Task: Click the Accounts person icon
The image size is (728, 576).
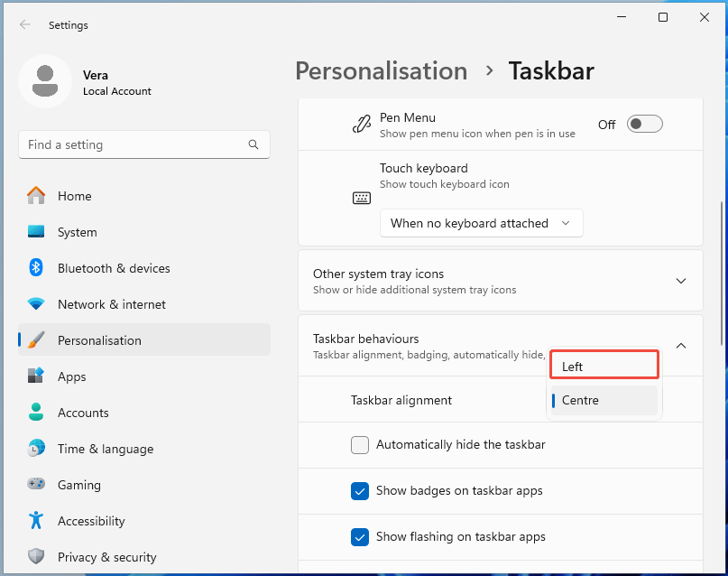Action: coord(36,413)
